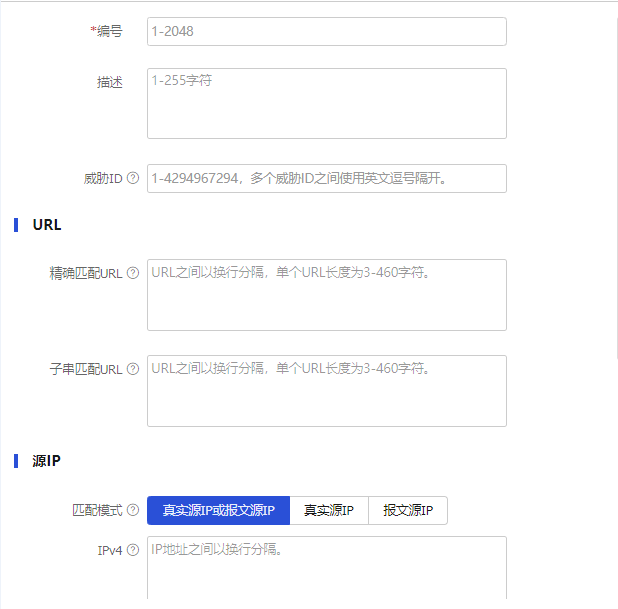Click the 源IP section heading

coord(47,461)
